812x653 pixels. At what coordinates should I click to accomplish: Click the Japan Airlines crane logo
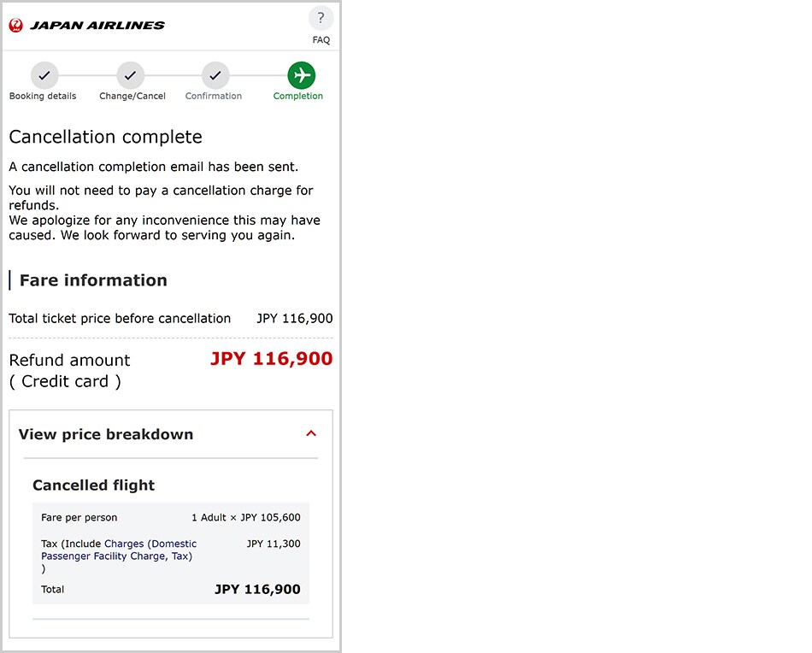16,26
